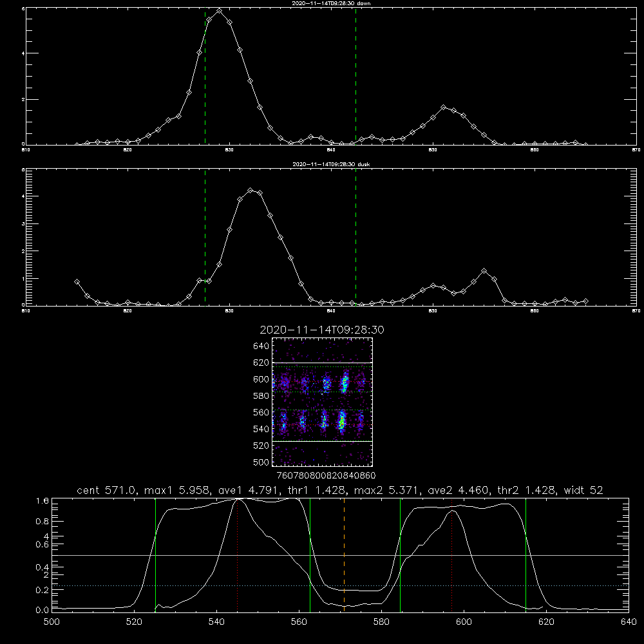The image size is (644, 644).
Task: Click the 'ave2 4.460' value in stats line
Action: pyautogui.click(x=459, y=490)
